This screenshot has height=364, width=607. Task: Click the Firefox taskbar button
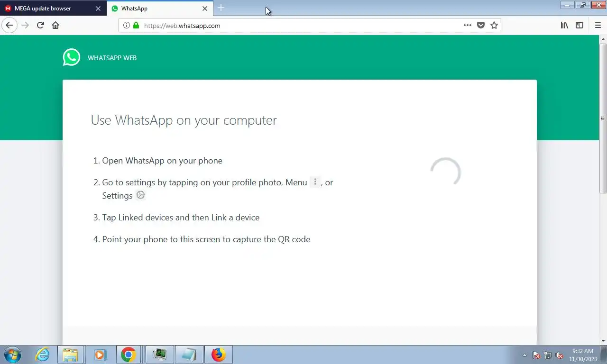[x=219, y=355]
